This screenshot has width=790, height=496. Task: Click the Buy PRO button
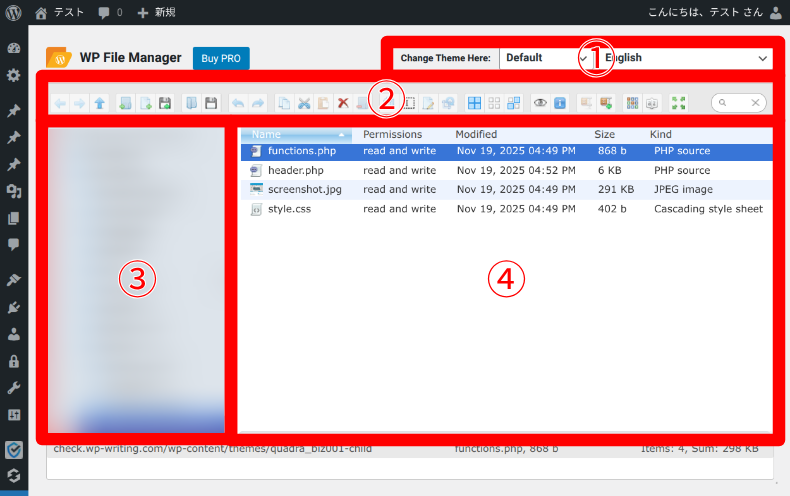coord(221,58)
